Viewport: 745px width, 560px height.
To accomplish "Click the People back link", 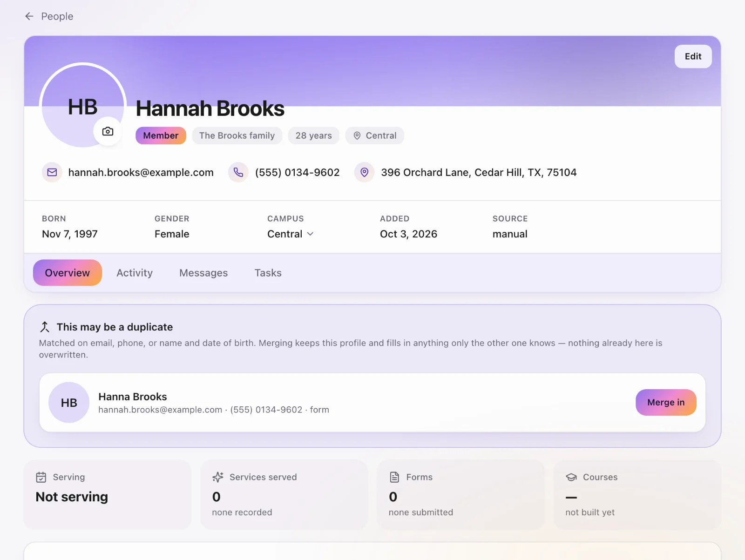I will click(57, 16).
